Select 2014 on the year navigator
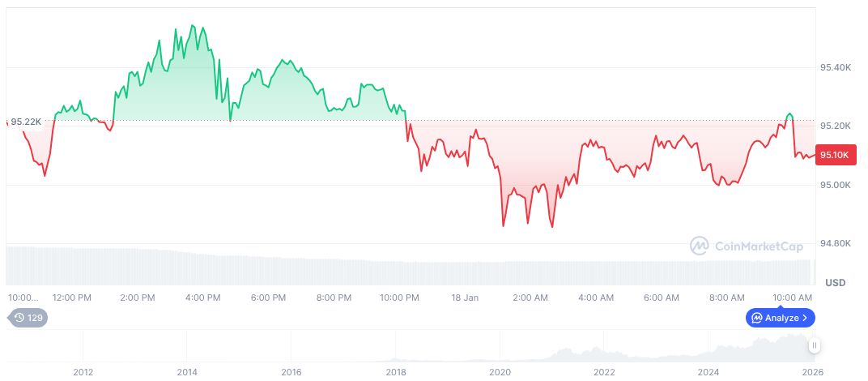Screen dimensions: 868x381 coord(187,372)
